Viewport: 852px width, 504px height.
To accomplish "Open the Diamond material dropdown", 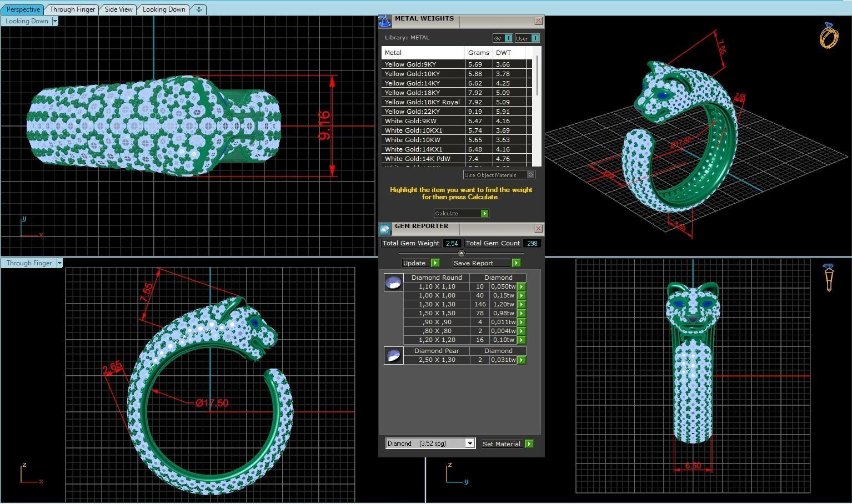I will pyautogui.click(x=470, y=443).
